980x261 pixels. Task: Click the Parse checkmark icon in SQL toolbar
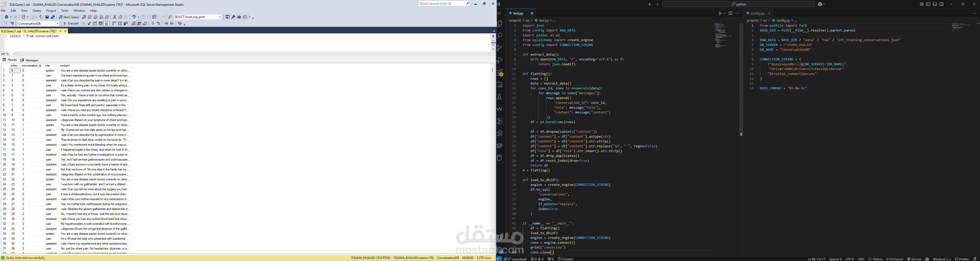(x=89, y=24)
